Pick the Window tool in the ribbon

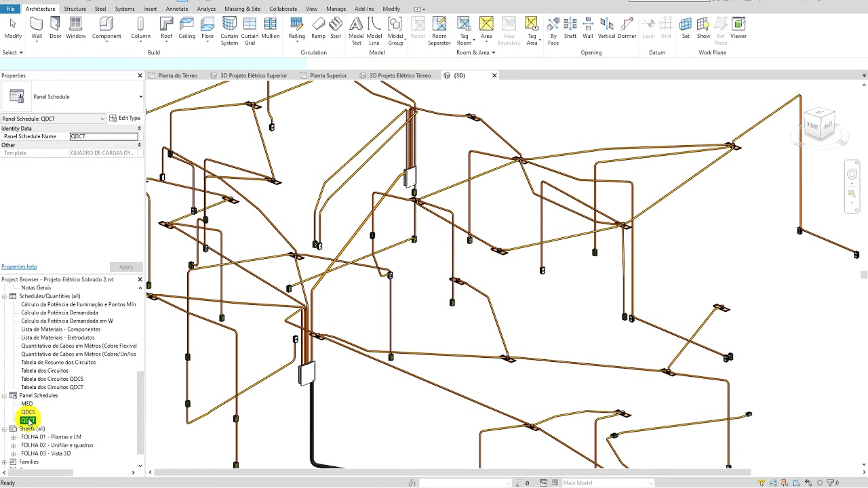click(x=76, y=28)
